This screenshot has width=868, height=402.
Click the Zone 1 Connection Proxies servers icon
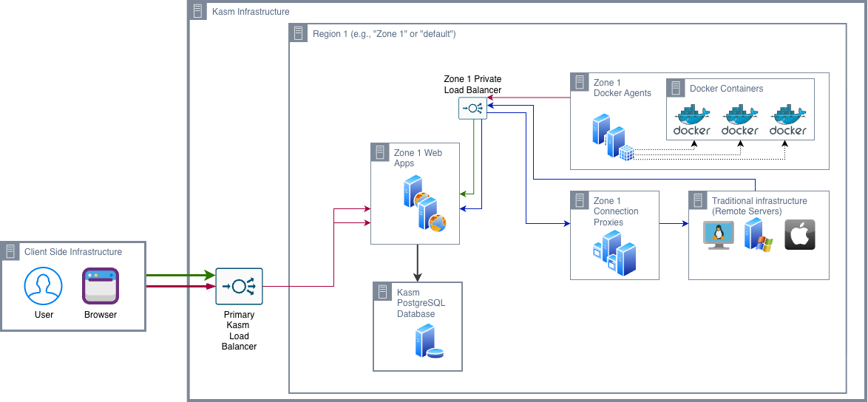pyautogui.click(x=614, y=253)
